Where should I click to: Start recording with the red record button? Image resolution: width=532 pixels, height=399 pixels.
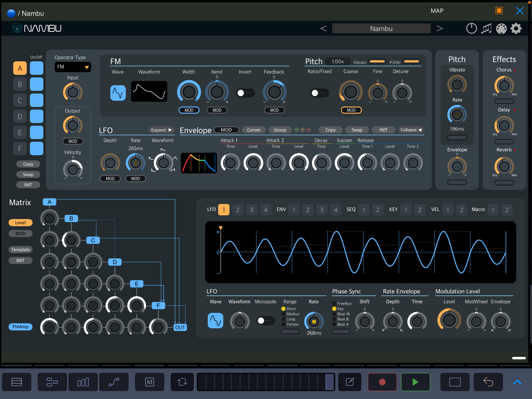382,382
